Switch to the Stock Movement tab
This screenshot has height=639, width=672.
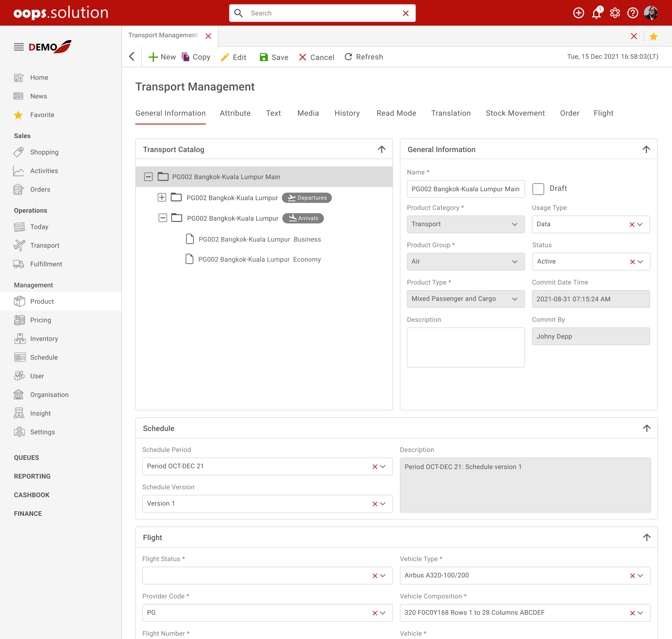coord(515,113)
